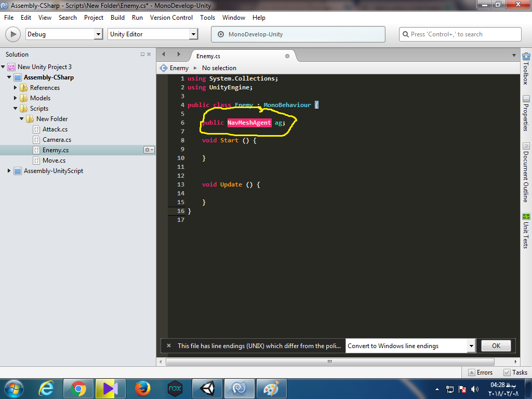Open the Tools menu
The width and height of the screenshot is (532, 399).
[207, 18]
